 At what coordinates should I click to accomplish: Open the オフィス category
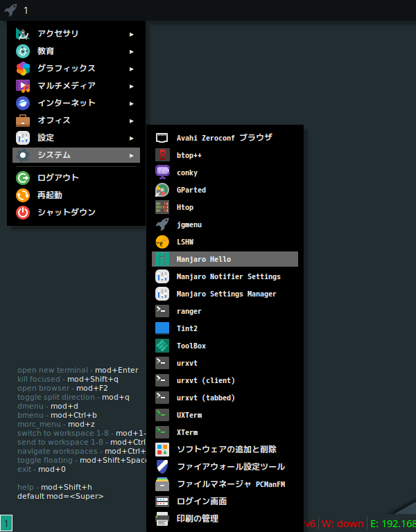point(76,120)
